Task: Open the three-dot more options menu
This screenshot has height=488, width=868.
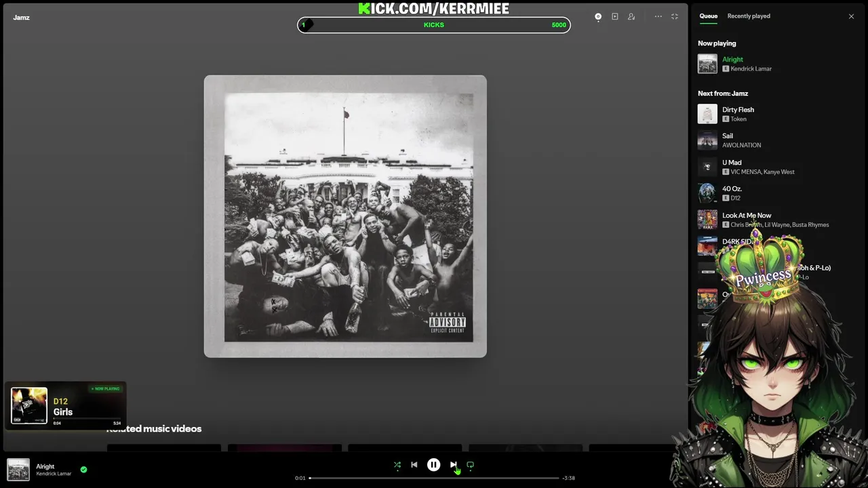Action: pyautogui.click(x=658, y=16)
